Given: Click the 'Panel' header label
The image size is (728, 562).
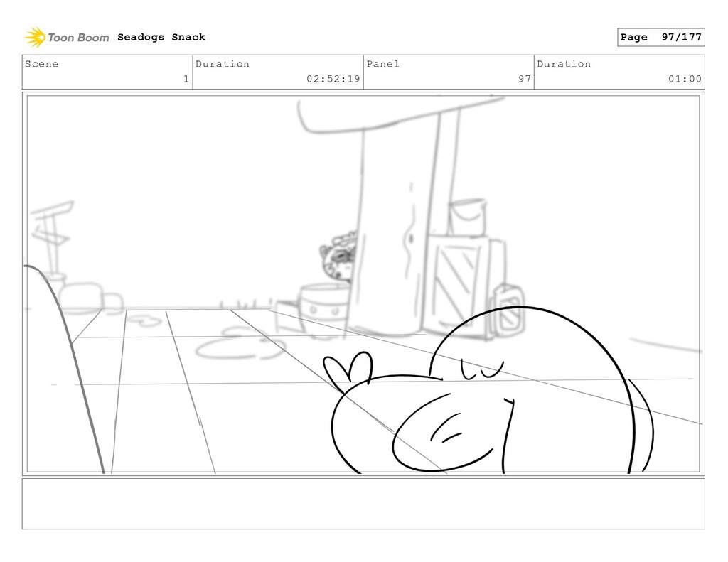Looking at the screenshot, I should pos(382,64).
